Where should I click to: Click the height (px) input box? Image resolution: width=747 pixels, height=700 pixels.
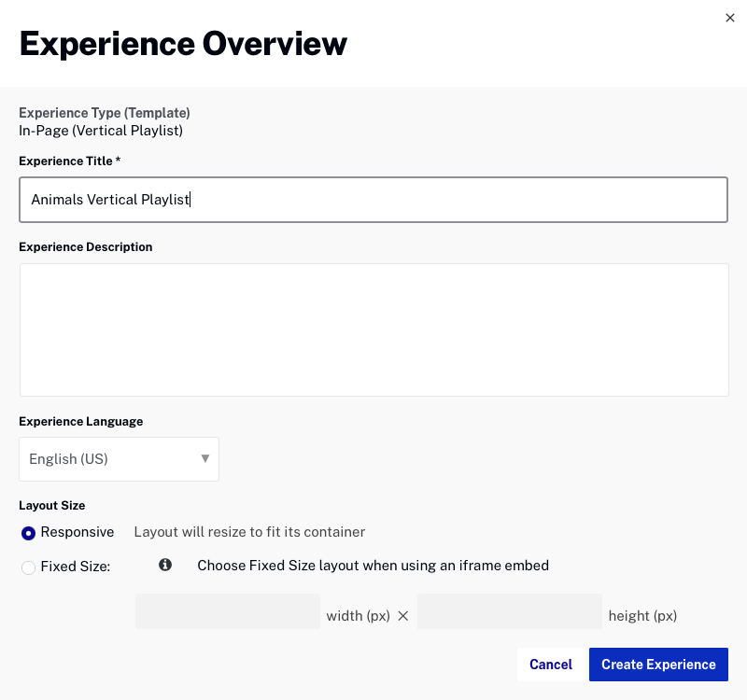click(x=510, y=611)
